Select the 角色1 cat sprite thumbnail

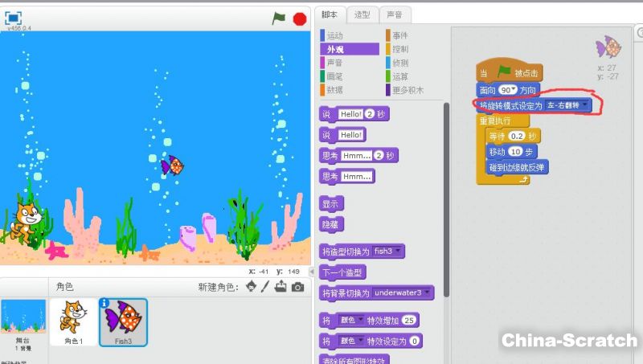(x=74, y=321)
